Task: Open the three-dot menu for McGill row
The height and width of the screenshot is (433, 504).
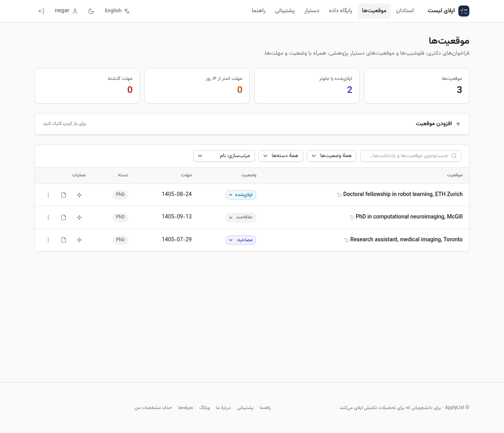Action: tap(48, 218)
